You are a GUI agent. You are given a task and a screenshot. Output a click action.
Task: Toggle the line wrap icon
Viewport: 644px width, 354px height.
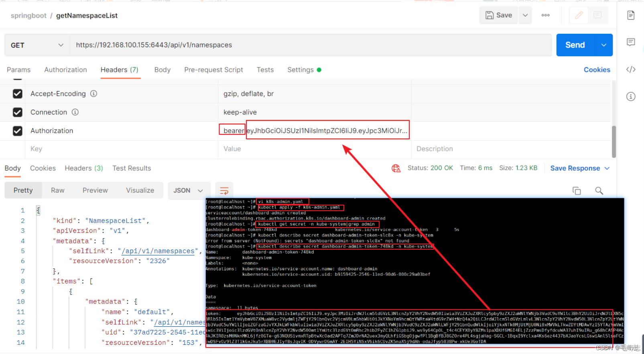(224, 191)
